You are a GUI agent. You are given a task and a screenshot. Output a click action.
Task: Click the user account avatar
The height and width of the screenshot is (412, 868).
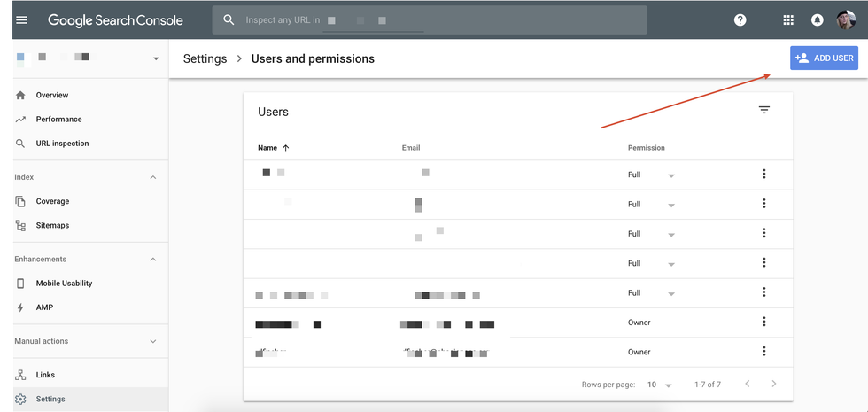[x=846, y=19]
